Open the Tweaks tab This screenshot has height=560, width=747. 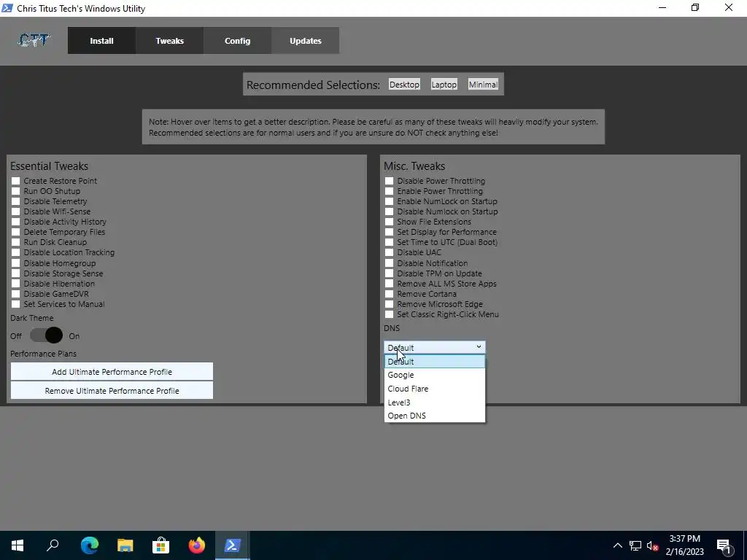pyautogui.click(x=169, y=41)
